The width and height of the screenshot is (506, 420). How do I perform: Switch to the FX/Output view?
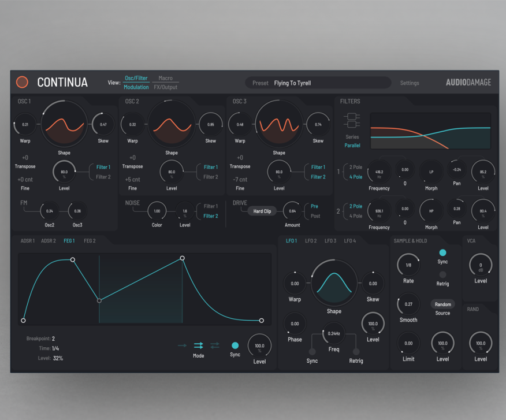(165, 87)
